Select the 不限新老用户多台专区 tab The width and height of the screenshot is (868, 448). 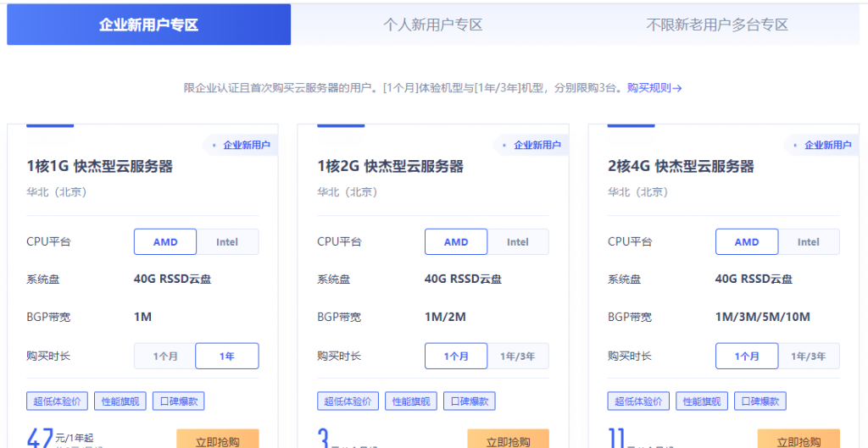click(717, 25)
